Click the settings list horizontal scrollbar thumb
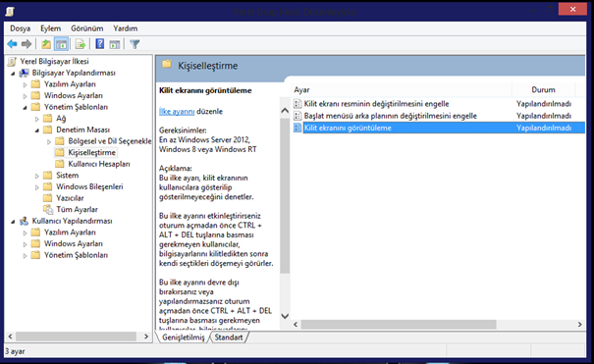Viewport: 594px width, 364px height. click(x=399, y=325)
